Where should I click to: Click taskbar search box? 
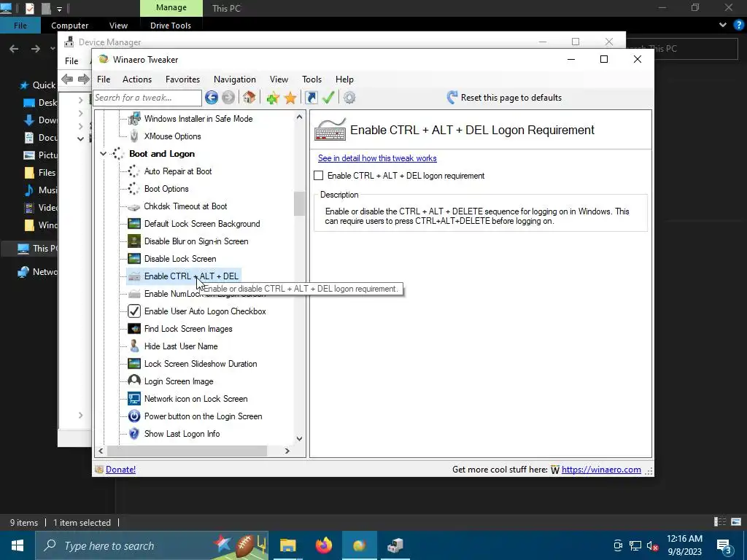[x=152, y=545]
